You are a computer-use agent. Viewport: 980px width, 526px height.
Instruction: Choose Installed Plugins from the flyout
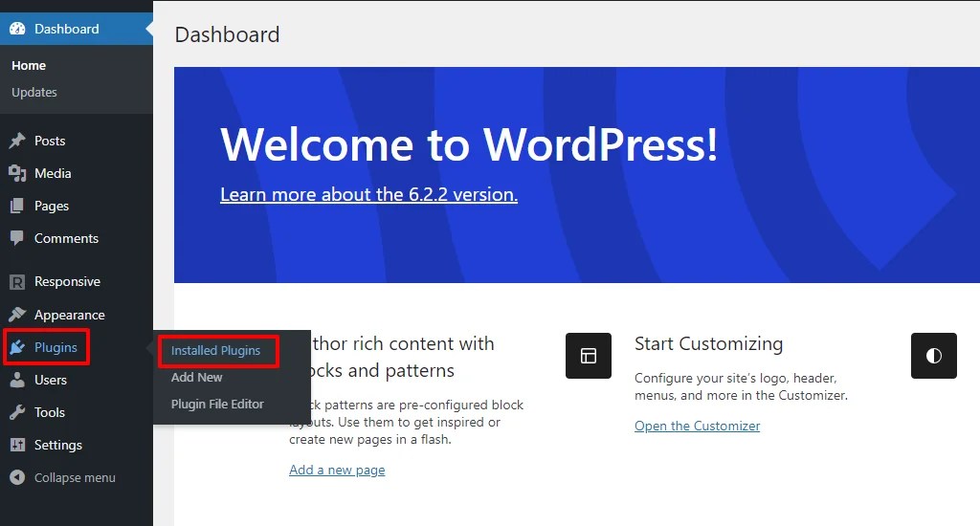coord(215,350)
